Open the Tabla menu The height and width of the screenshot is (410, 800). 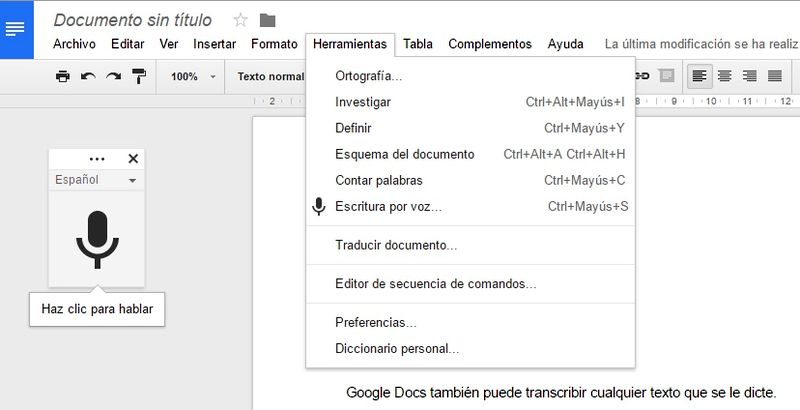point(418,44)
